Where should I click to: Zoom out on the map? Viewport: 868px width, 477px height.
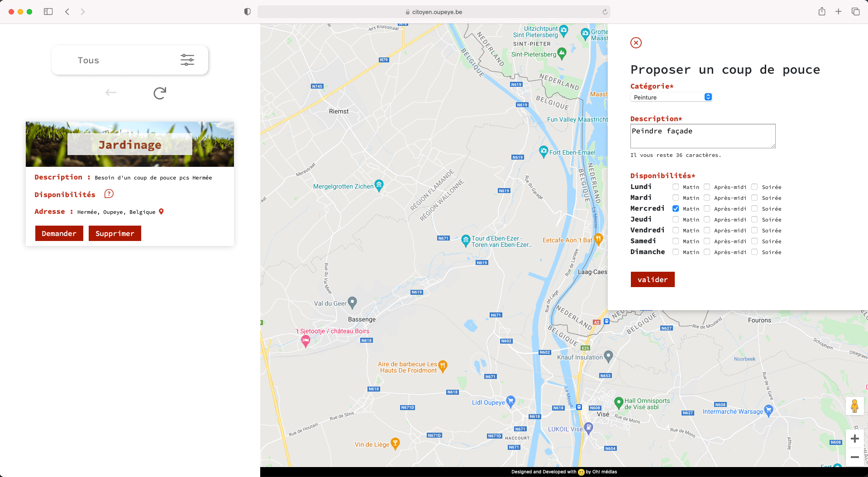854,457
